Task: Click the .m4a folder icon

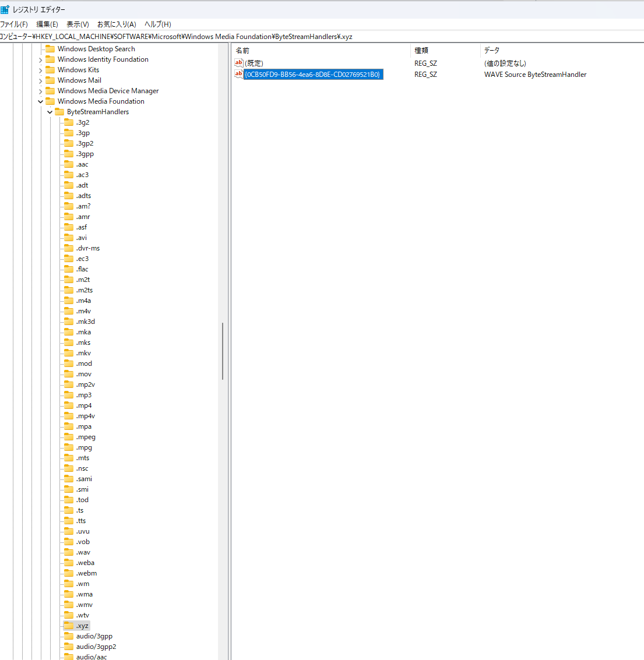Action: (69, 301)
